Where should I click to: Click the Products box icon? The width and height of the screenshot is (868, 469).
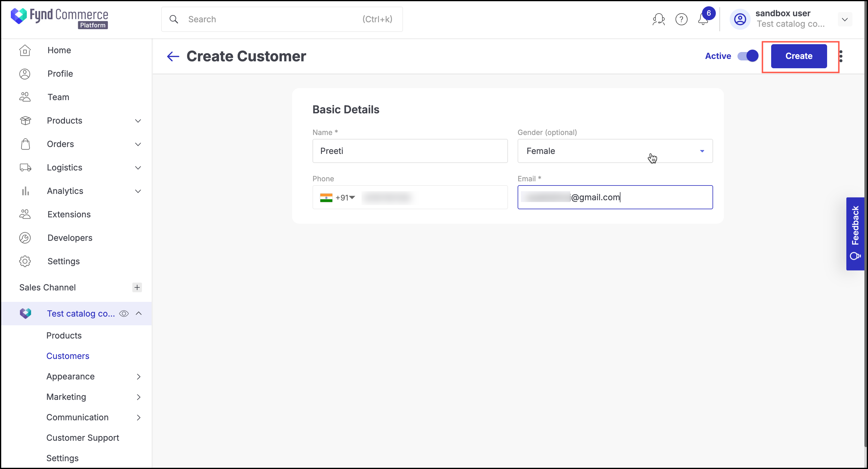point(25,121)
